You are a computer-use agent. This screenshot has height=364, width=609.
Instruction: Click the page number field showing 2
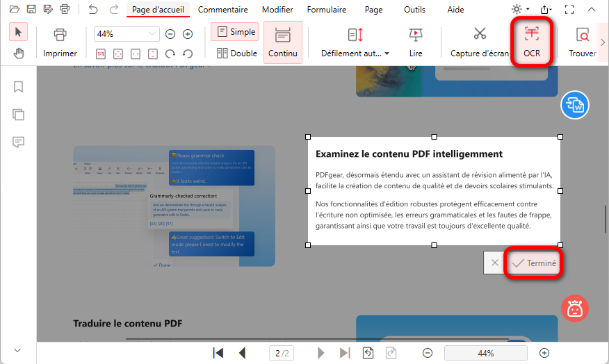click(x=282, y=353)
